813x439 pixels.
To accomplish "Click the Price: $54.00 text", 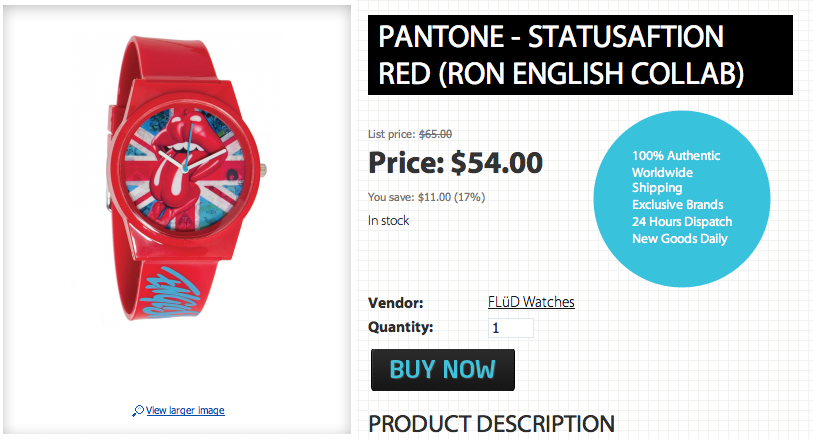I will (x=455, y=161).
